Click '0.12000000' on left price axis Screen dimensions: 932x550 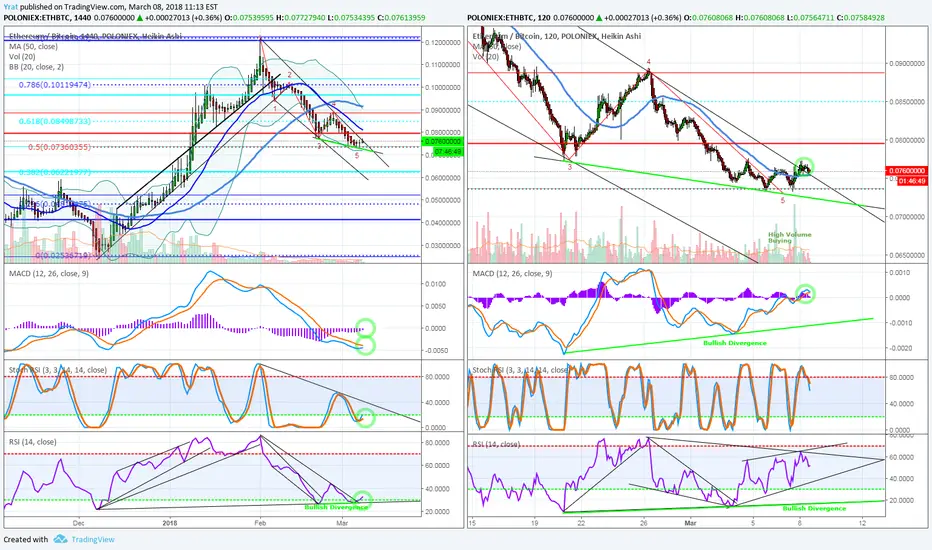(443, 43)
